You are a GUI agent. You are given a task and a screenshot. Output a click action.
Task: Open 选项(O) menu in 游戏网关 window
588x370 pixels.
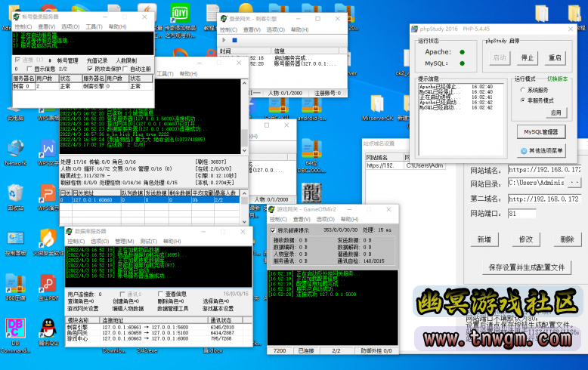(x=325, y=219)
